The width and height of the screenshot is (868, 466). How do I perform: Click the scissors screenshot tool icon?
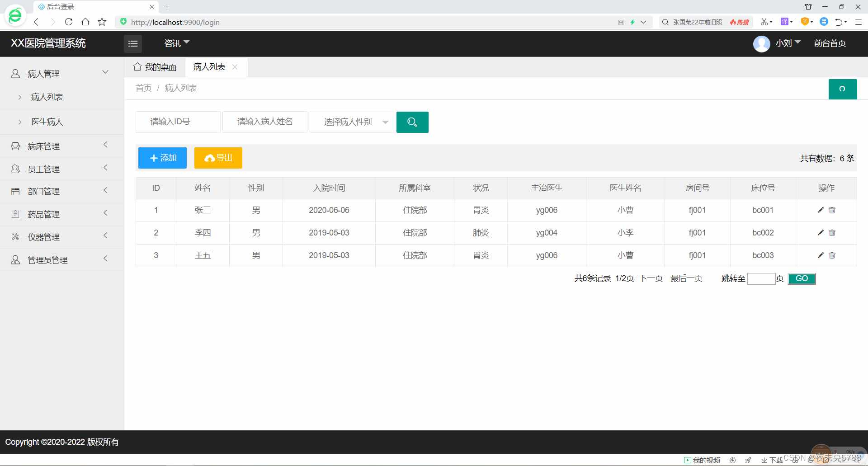(764, 22)
